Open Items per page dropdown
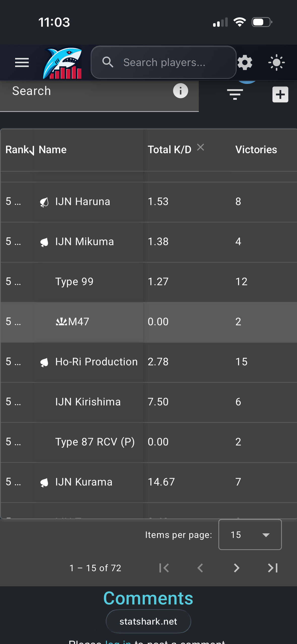This screenshot has height=644, width=297. [250, 534]
